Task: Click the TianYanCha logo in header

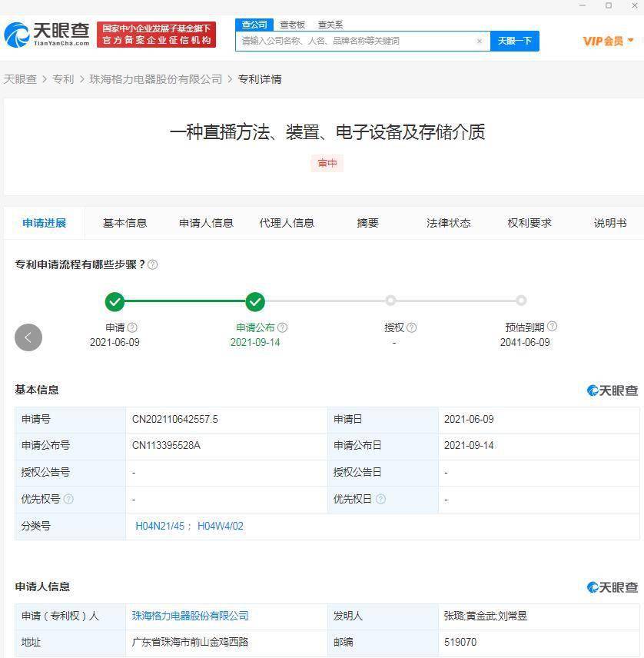Action: [47, 35]
